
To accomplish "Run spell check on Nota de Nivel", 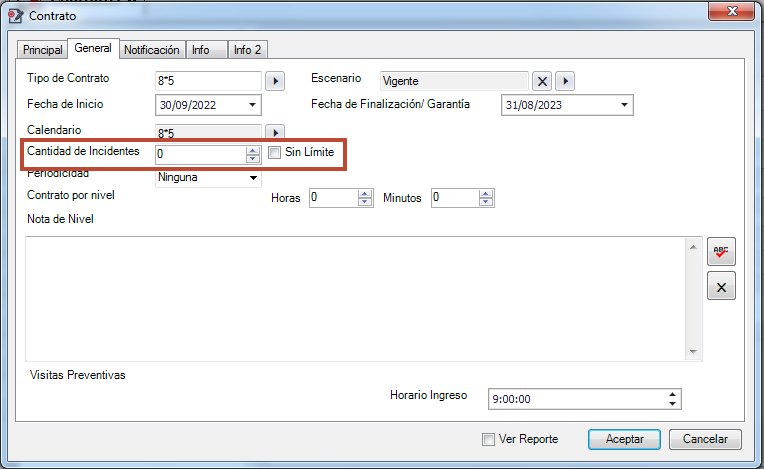I will (721, 251).
